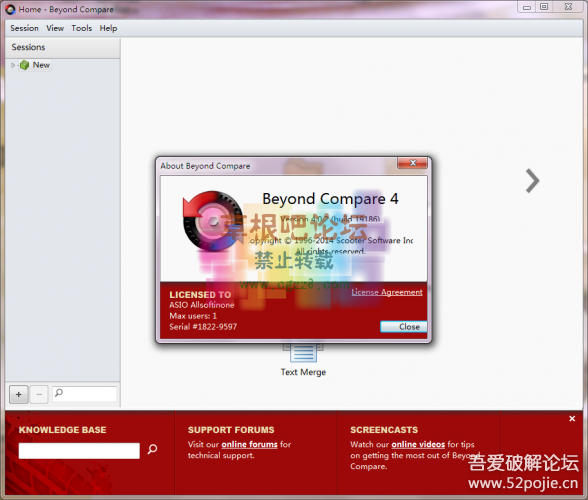This screenshot has height=500, width=588.
Task: Click the Serial #1822-9597 text
Action: coord(203,327)
